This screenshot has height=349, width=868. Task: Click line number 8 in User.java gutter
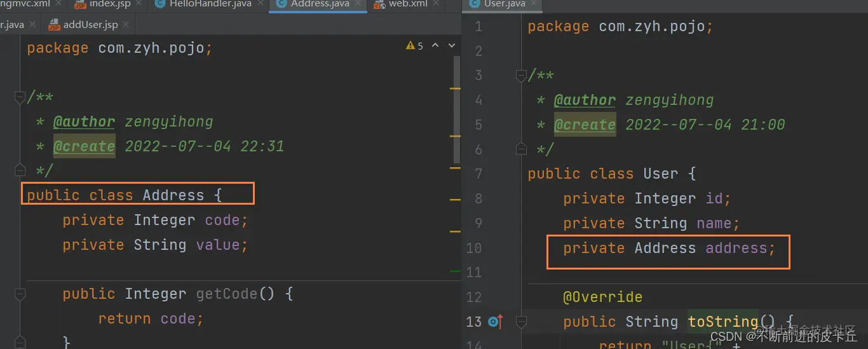(x=478, y=198)
